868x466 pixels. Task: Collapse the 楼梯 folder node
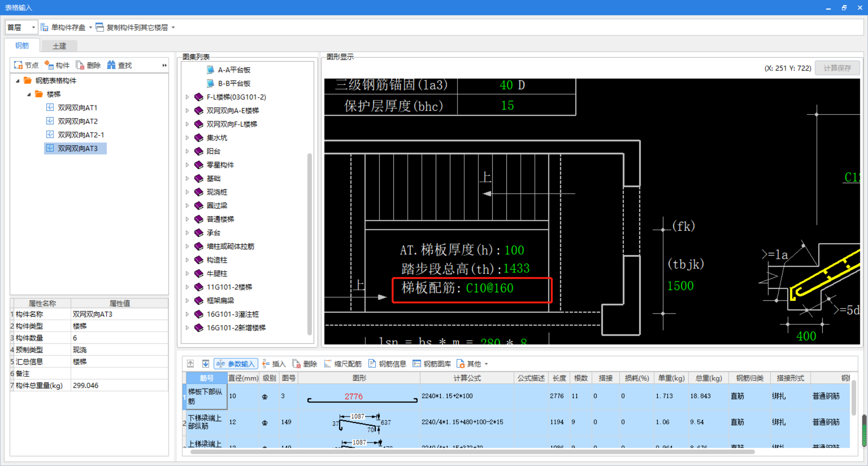point(29,94)
